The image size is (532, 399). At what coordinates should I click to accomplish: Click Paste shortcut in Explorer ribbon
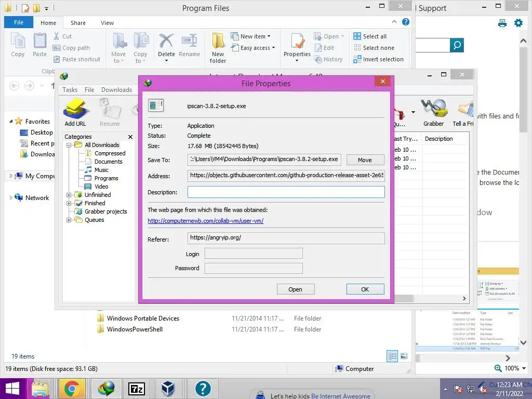coord(77,59)
